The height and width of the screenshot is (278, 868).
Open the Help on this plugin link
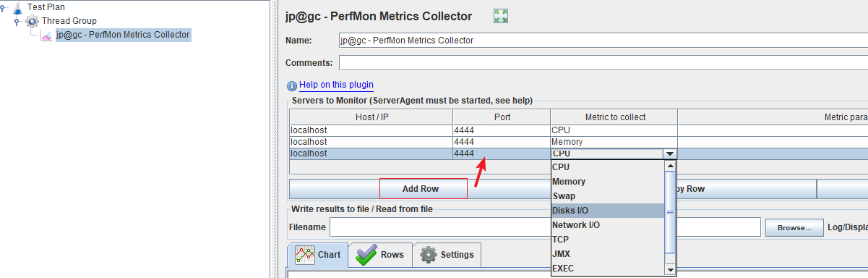pyautogui.click(x=336, y=85)
